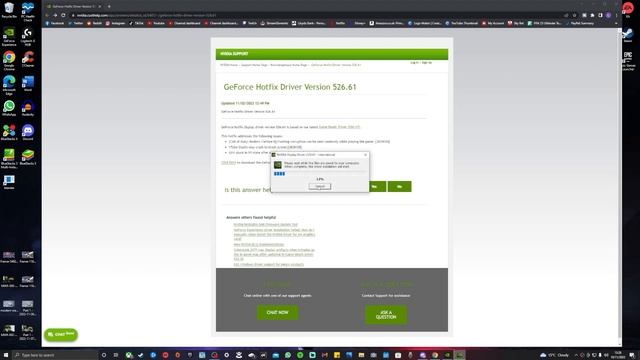
Task: Launch Audacity desktop shortcut
Action: (28, 108)
